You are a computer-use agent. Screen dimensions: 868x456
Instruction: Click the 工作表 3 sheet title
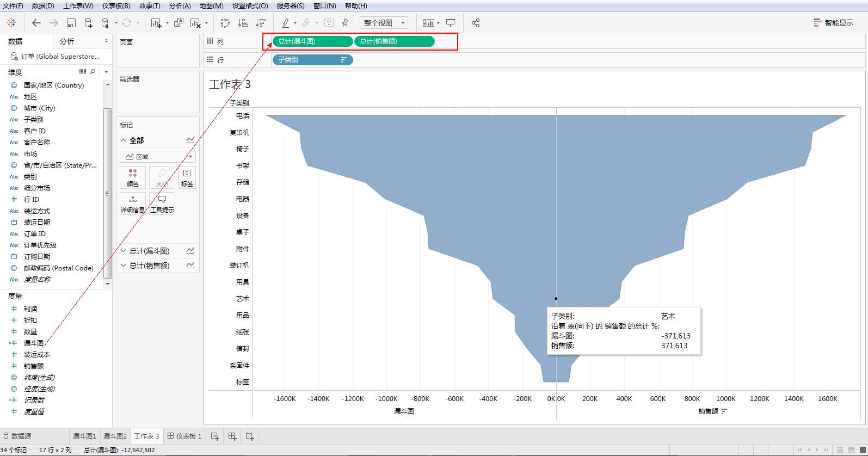click(230, 84)
